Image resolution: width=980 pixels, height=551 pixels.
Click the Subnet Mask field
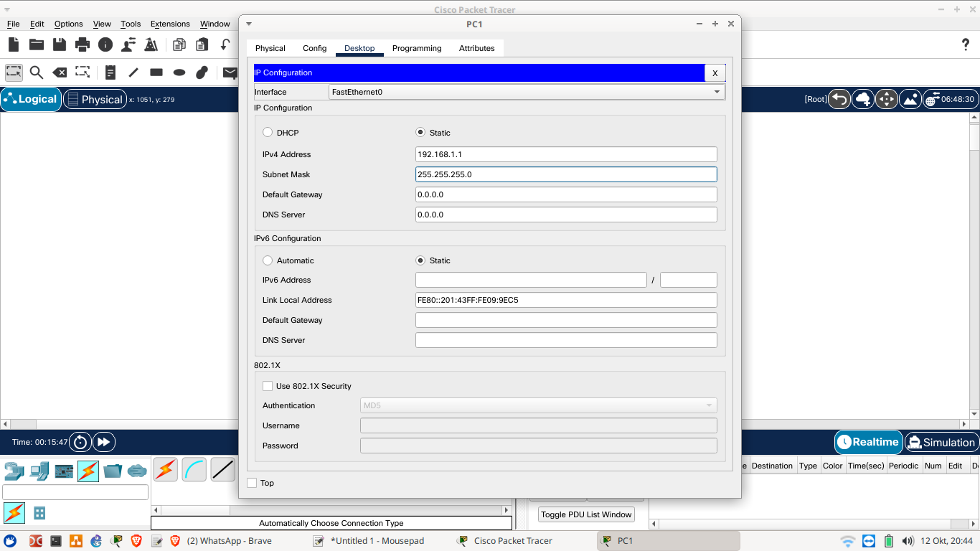[566, 174]
